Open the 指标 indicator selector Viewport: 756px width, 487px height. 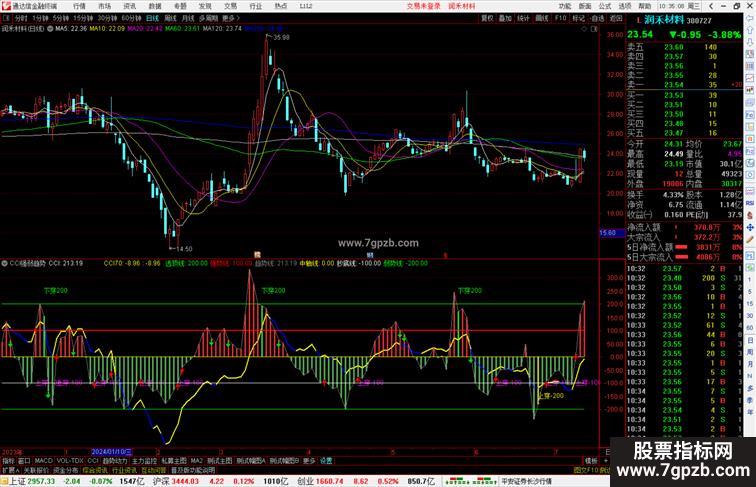click(x=8, y=461)
